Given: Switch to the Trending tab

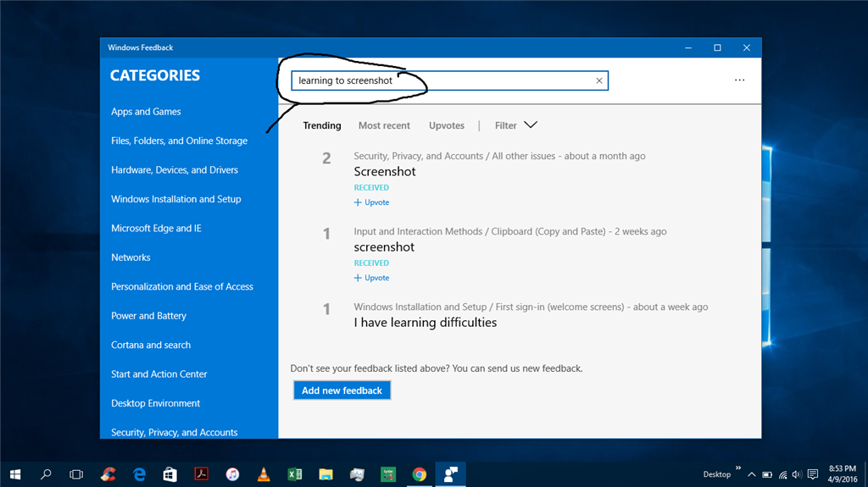Looking at the screenshot, I should [321, 125].
